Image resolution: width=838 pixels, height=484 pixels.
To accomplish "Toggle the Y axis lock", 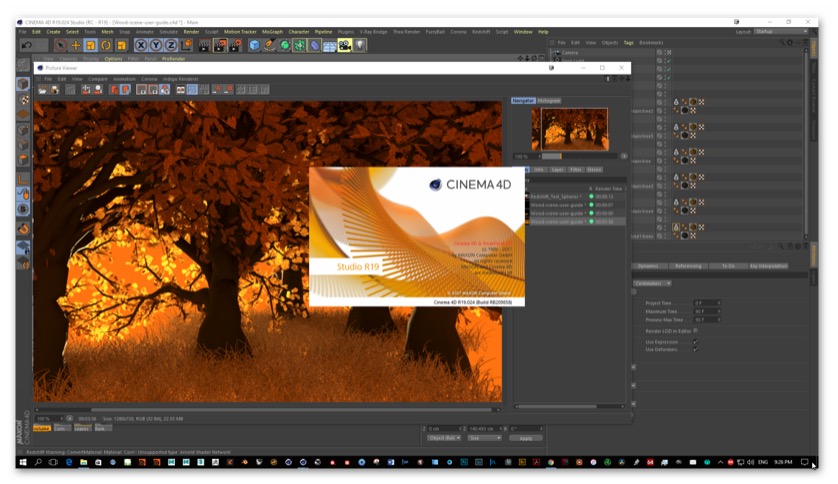I will [156, 45].
